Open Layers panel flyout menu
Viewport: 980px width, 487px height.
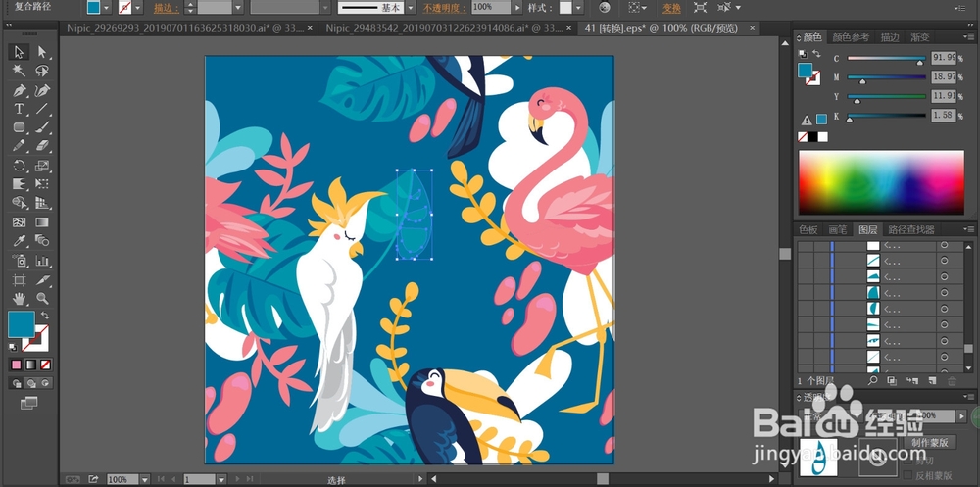click(969, 229)
